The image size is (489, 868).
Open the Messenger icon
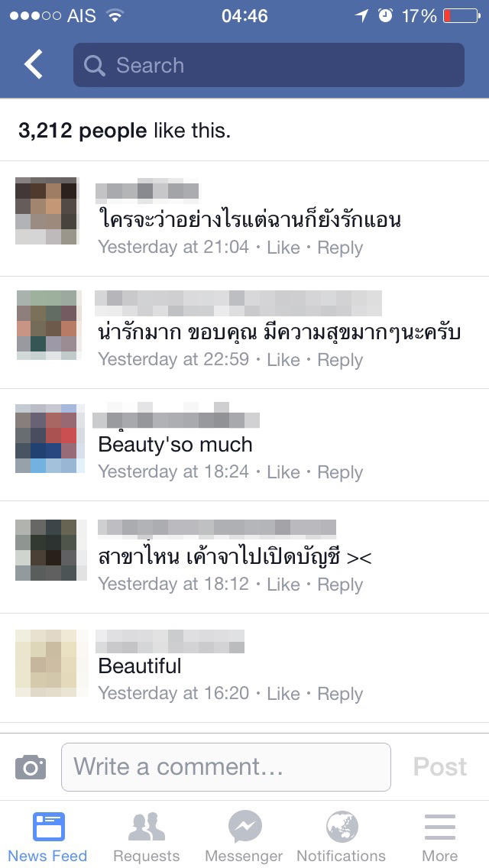tap(244, 827)
